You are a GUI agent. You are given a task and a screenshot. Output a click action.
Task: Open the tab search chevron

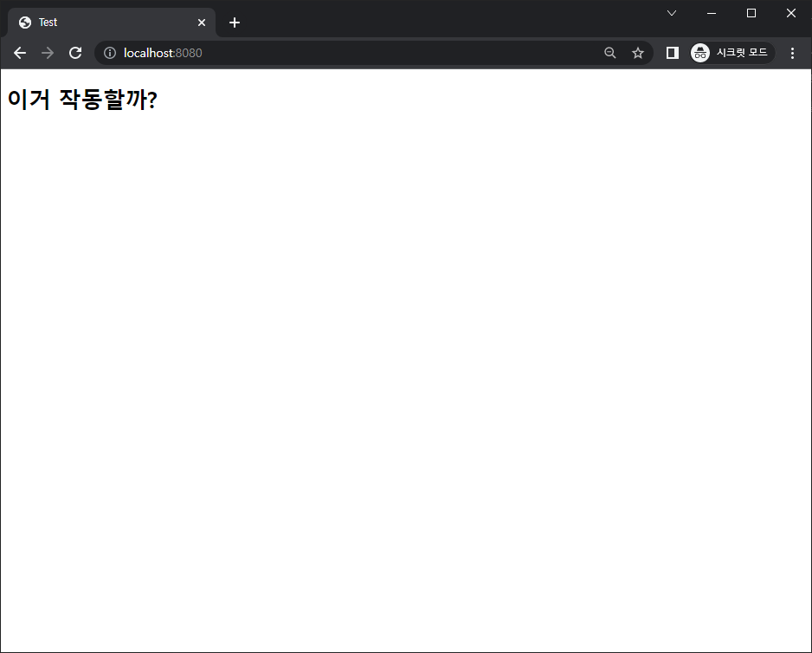click(x=672, y=13)
